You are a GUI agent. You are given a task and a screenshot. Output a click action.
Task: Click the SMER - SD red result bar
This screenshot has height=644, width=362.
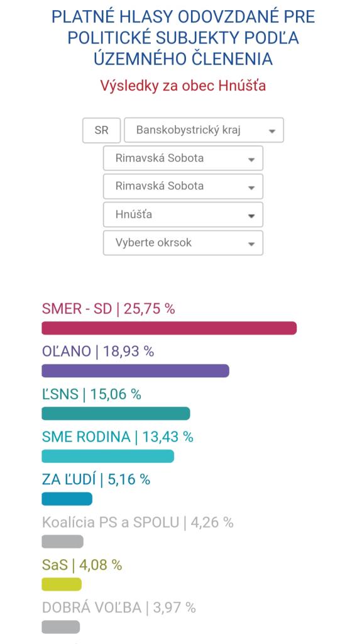169,328
